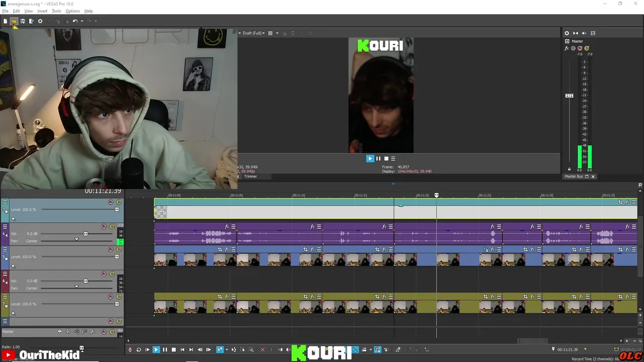Expand the edit tool dropdown arrow

226,349
